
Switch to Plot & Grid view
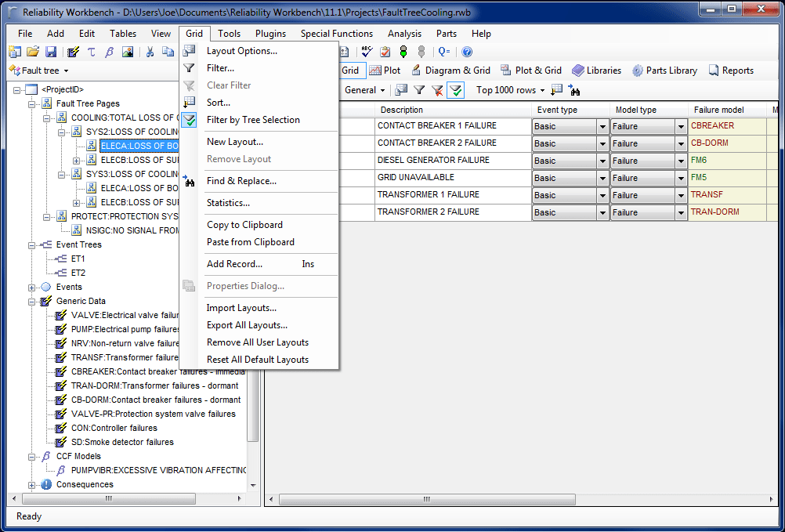pyautogui.click(x=531, y=71)
